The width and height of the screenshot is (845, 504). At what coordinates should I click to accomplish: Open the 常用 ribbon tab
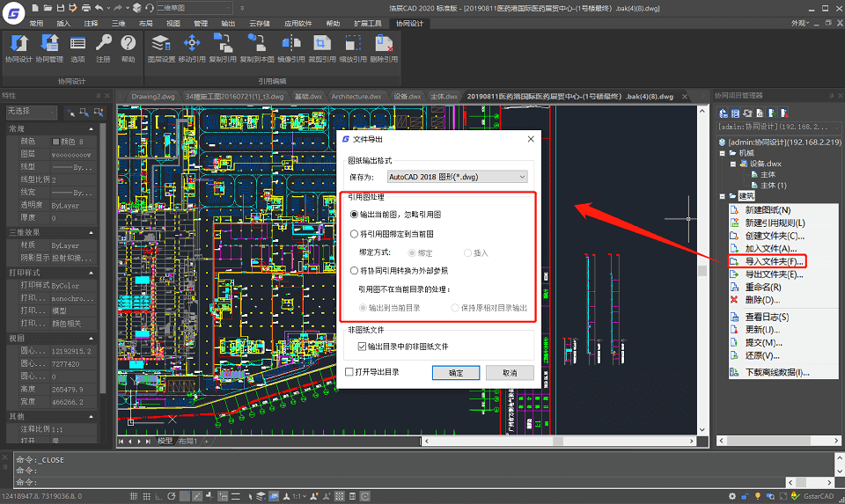[x=36, y=23]
